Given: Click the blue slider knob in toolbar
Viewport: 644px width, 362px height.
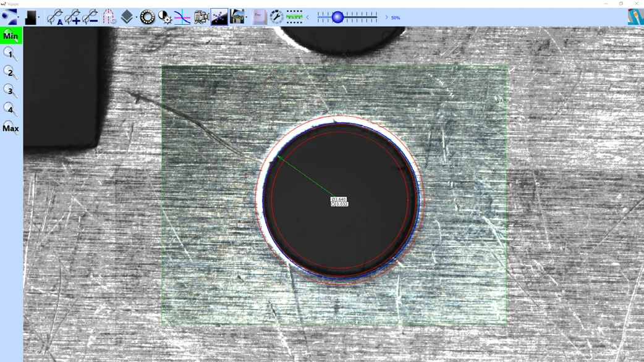Looking at the screenshot, I should (x=337, y=17).
